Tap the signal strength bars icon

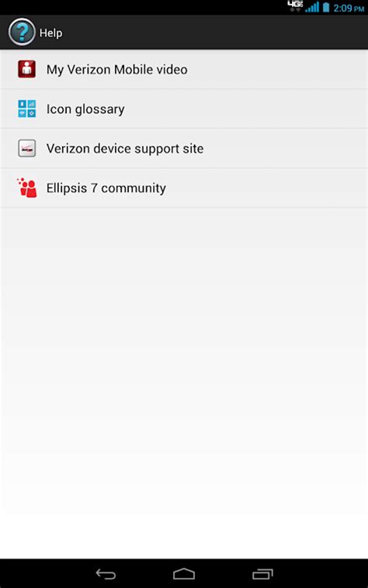coord(312,7)
